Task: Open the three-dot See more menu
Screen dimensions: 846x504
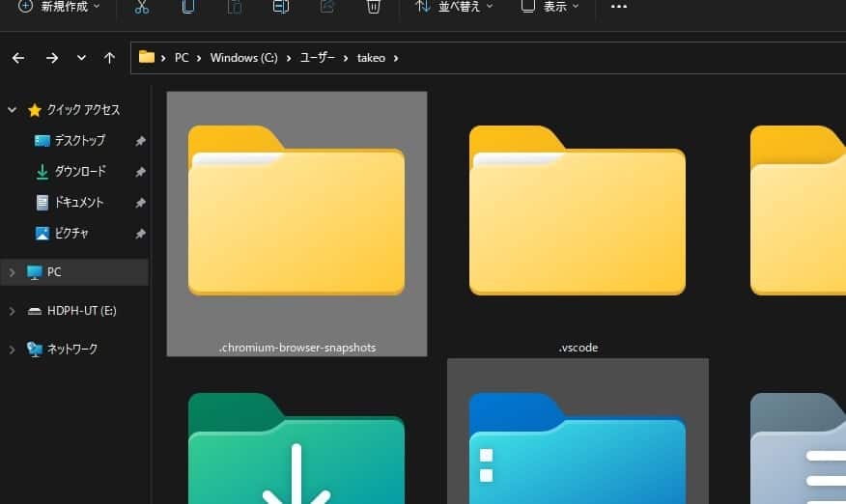Action: pos(618,7)
